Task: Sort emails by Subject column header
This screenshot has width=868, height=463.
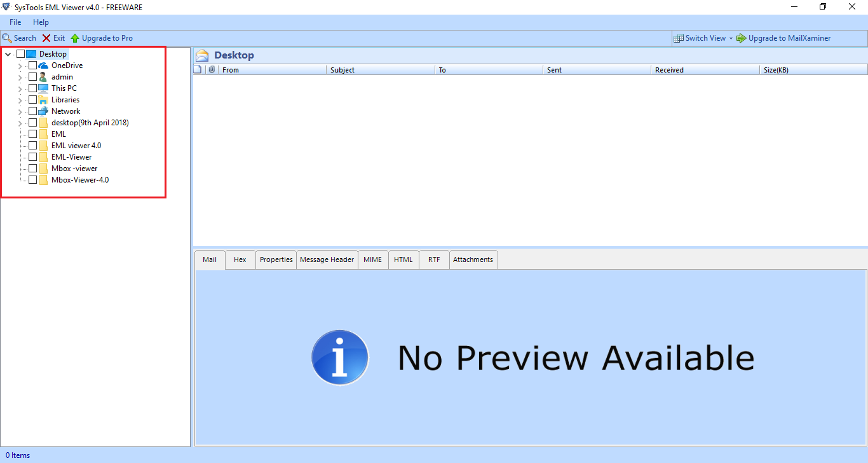Action: click(x=381, y=70)
